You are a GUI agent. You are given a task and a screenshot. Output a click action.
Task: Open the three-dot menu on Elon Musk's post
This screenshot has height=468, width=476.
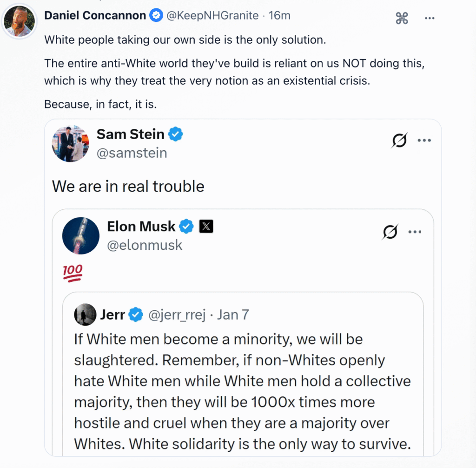click(415, 232)
